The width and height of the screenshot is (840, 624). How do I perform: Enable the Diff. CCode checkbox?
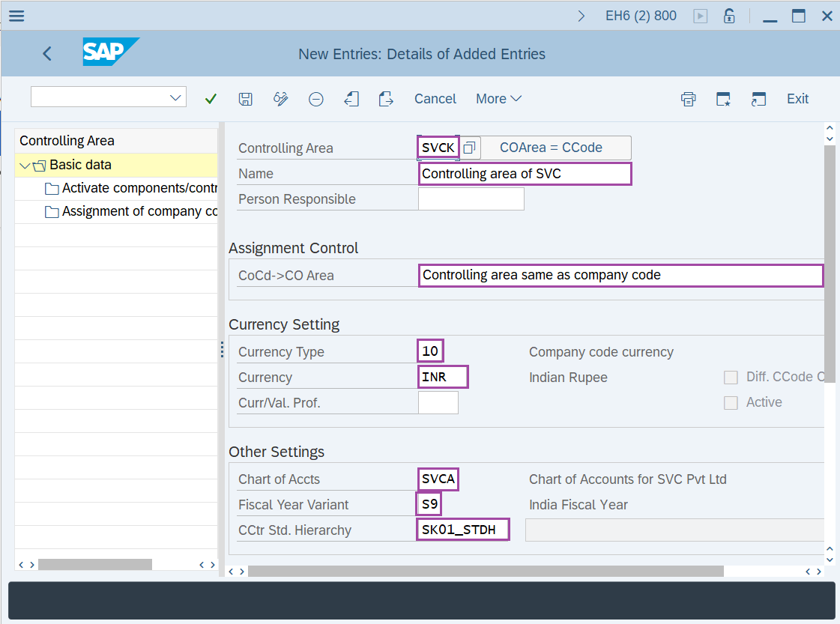click(x=731, y=378)
